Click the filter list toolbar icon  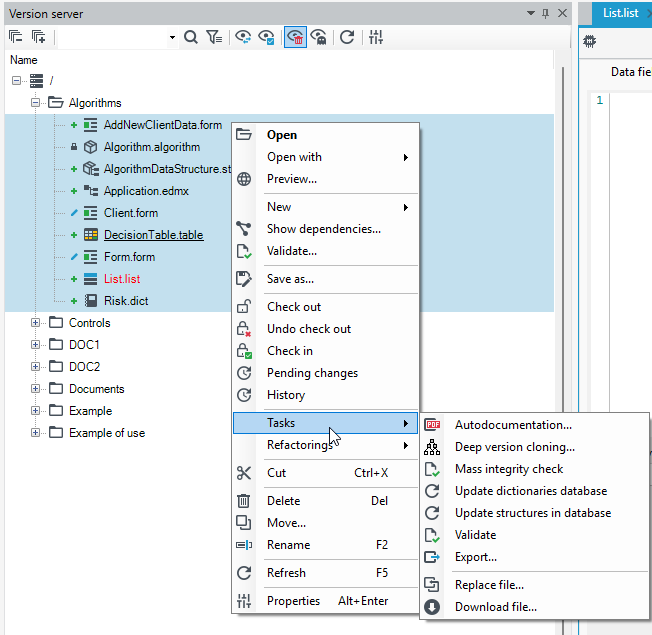214,37
